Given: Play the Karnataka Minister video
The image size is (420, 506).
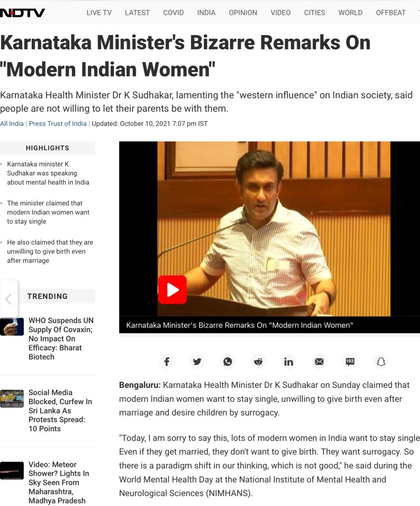Looking at the screenshot, I should pyautogui.click(x=172, y=290).
